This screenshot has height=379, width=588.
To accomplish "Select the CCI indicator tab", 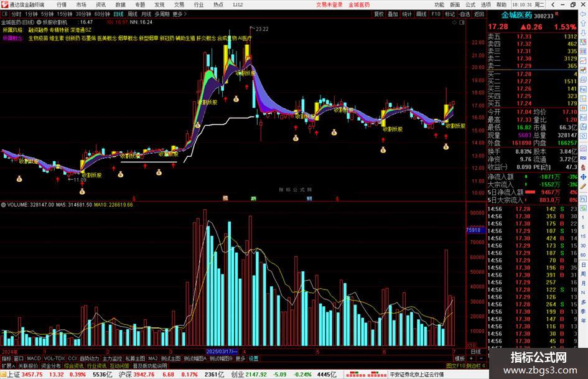I will click(x=72, y=358).
